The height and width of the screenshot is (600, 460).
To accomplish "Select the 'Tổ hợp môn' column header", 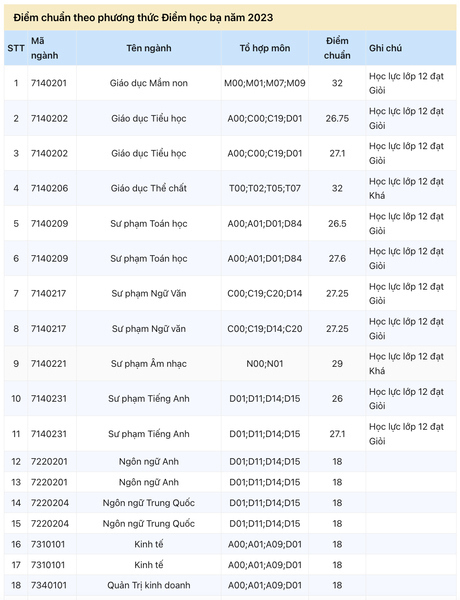I will tap(265, 48).
